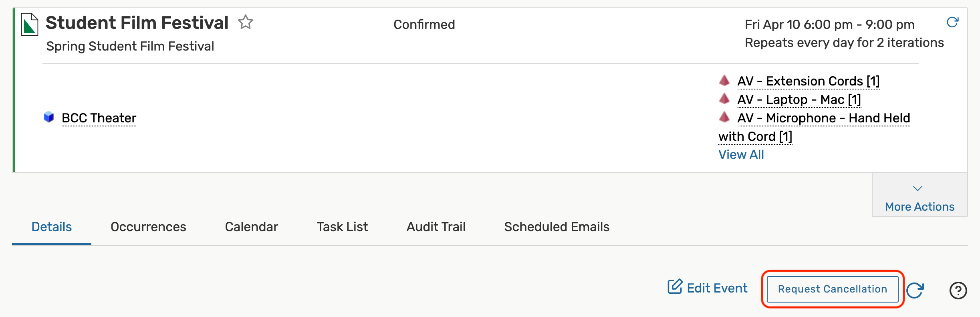Viewport: 980px width, 317px height.
Task: Click the refresh icon beside the event date
Action: click(x=952, y=22)
